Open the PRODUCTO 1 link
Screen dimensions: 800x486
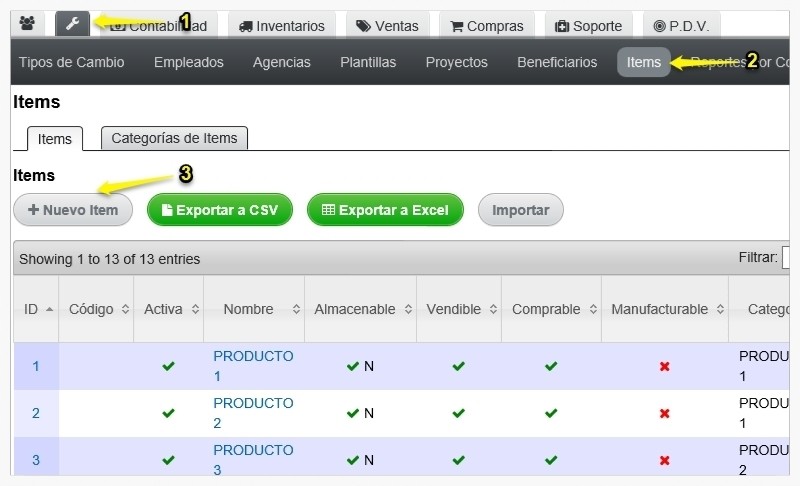coord(253,366)
